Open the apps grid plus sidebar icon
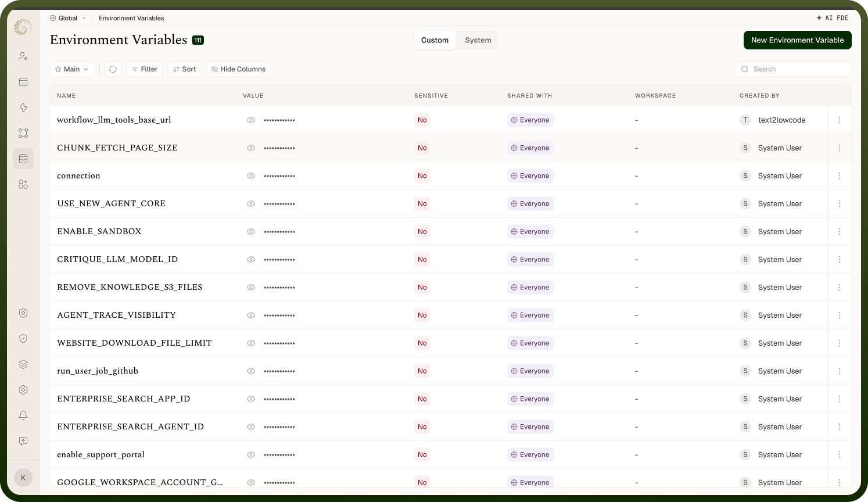Viewport: 868px width, 502px height. coord(23,184)
